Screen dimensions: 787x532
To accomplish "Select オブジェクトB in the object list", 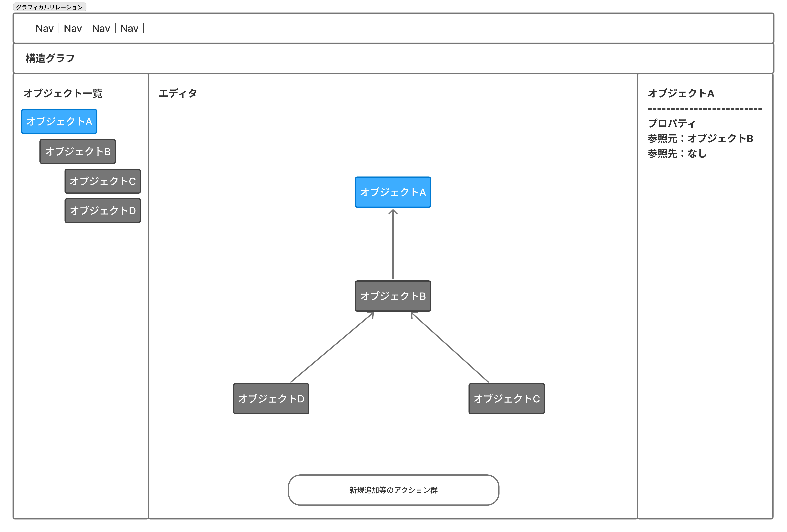I will coord(78,151).
